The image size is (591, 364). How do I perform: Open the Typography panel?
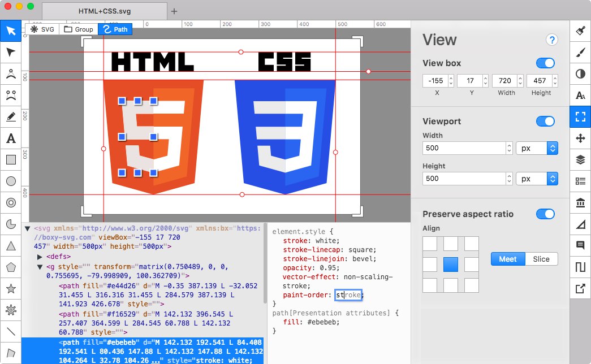tap(580, 95)
